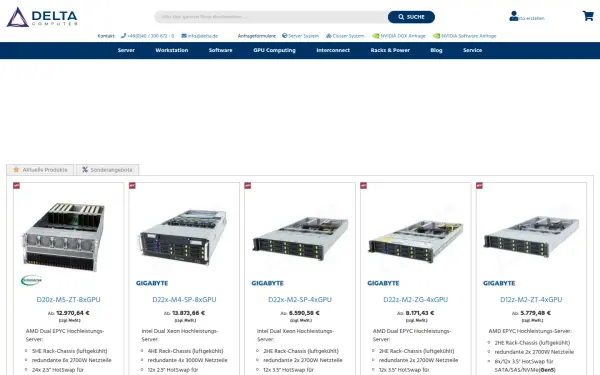The image size is (600, 375).
Task: Open the Server menu
Action: click(126, 50)
